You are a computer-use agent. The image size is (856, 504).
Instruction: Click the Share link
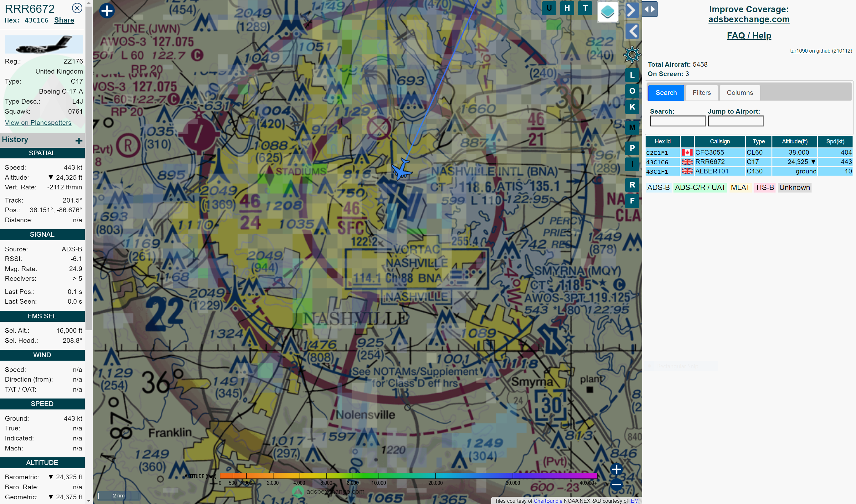(64, 20)
